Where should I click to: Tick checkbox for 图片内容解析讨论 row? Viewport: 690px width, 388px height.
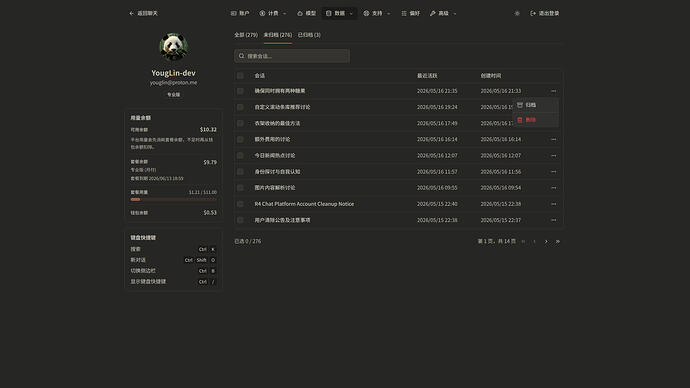240,188
